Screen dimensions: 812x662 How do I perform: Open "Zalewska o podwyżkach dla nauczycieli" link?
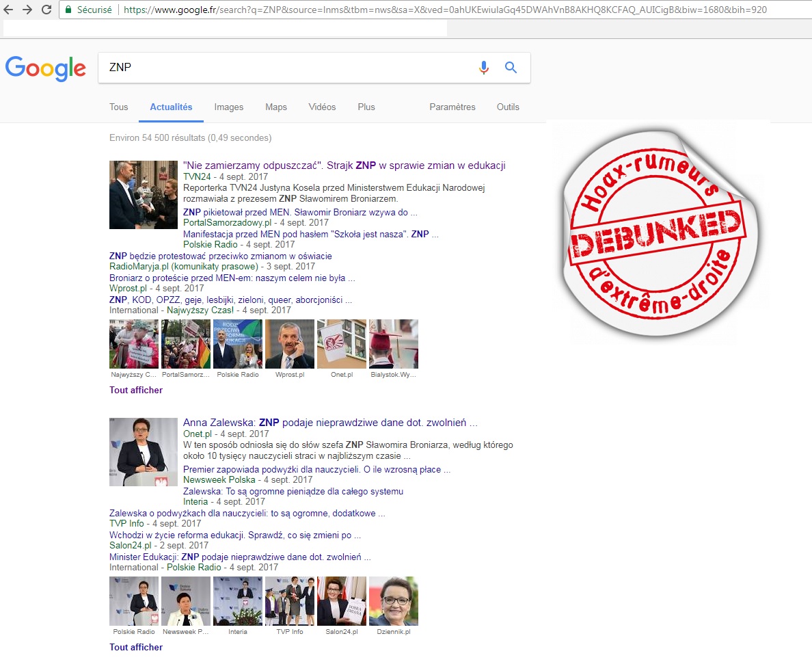point(247,513)
